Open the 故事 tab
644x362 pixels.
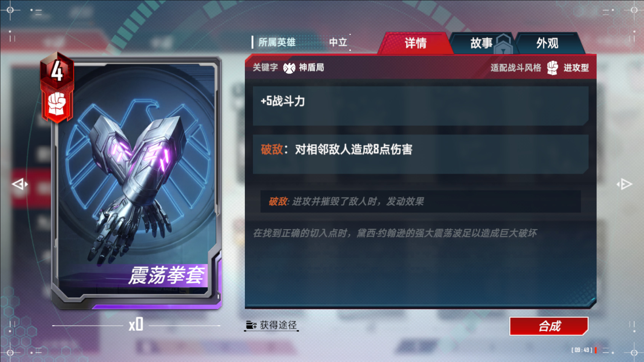coord(481,43)
